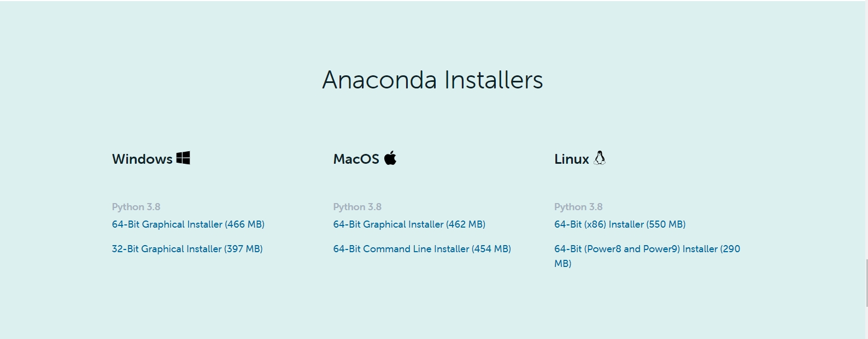The width and height of the screenshot is (868, 339).
Task: Click the vertical scrollbar thumb
Action: tap(866, 283)
